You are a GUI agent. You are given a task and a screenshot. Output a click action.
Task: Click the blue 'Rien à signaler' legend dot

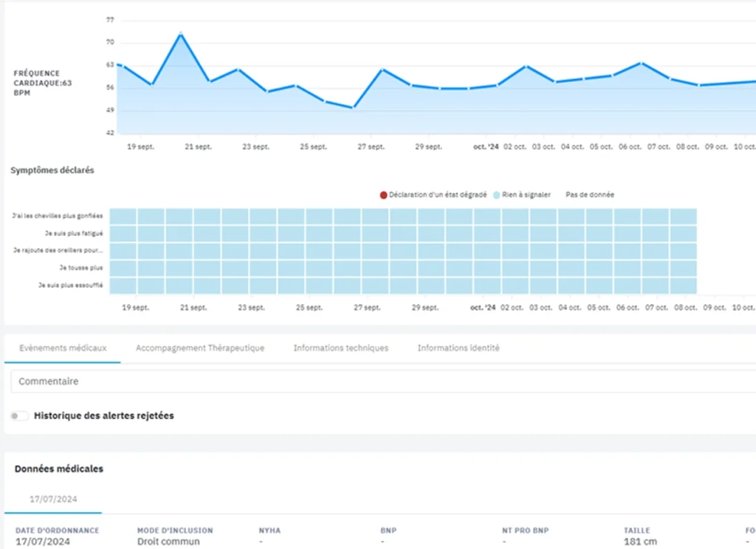tap(497, 195)
